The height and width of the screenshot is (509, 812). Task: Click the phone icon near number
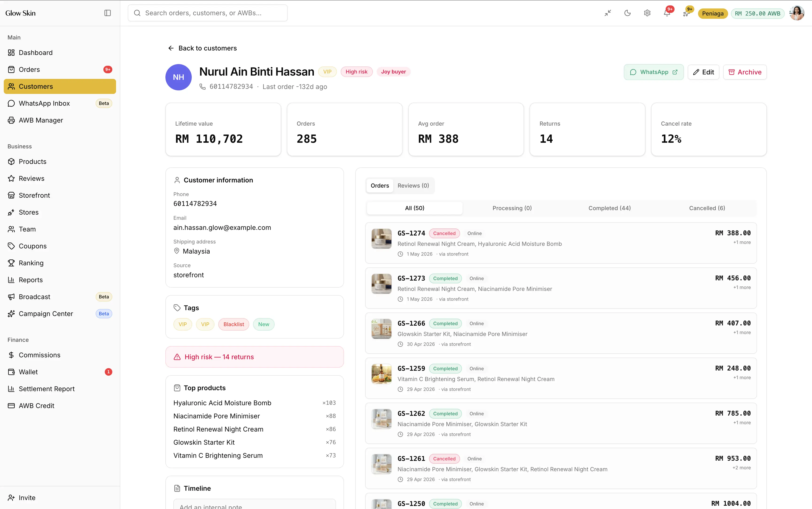(x=202, y=87)
